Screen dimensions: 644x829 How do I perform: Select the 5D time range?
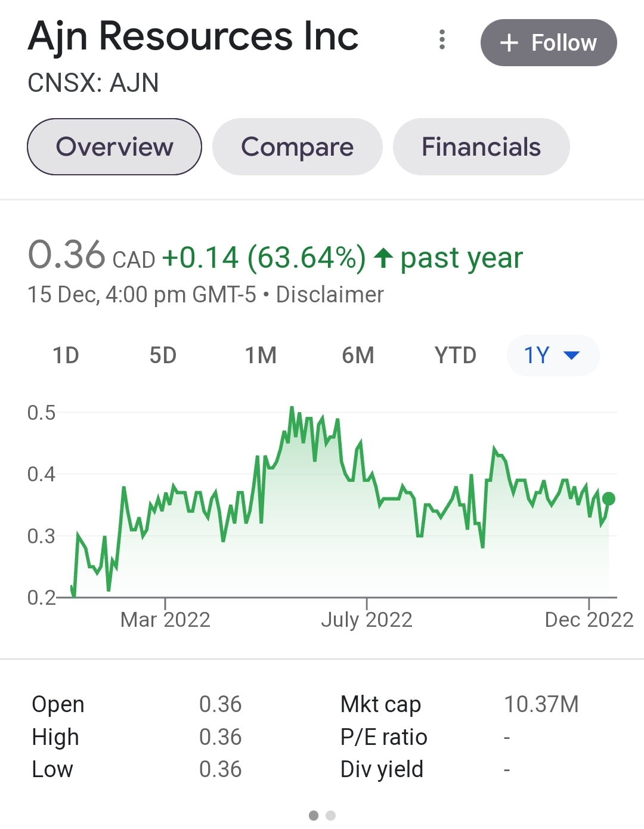click(163, 355)
